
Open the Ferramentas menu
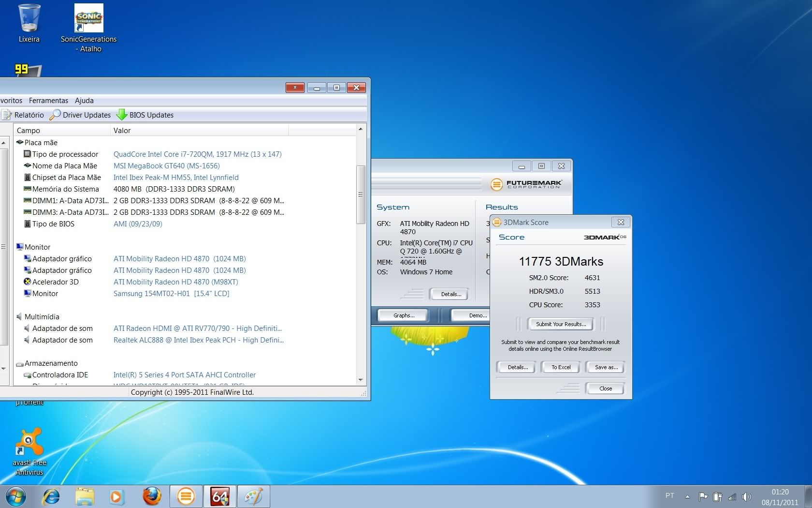(48, 100)
